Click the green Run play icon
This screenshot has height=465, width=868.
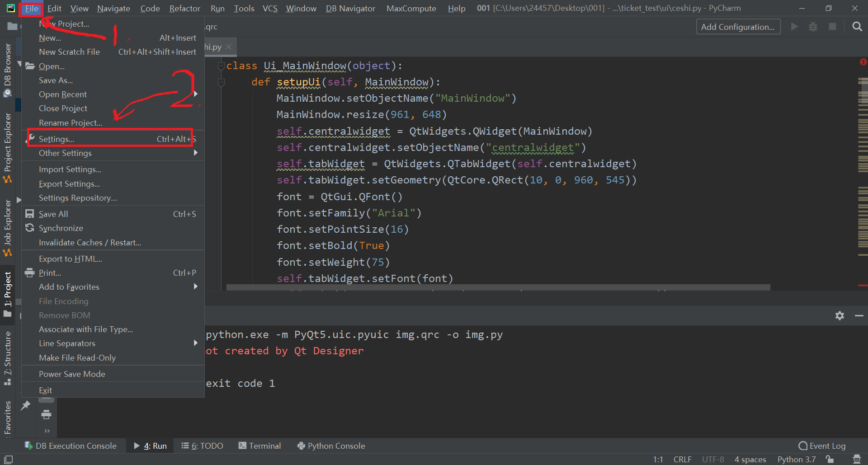(794, 27)
